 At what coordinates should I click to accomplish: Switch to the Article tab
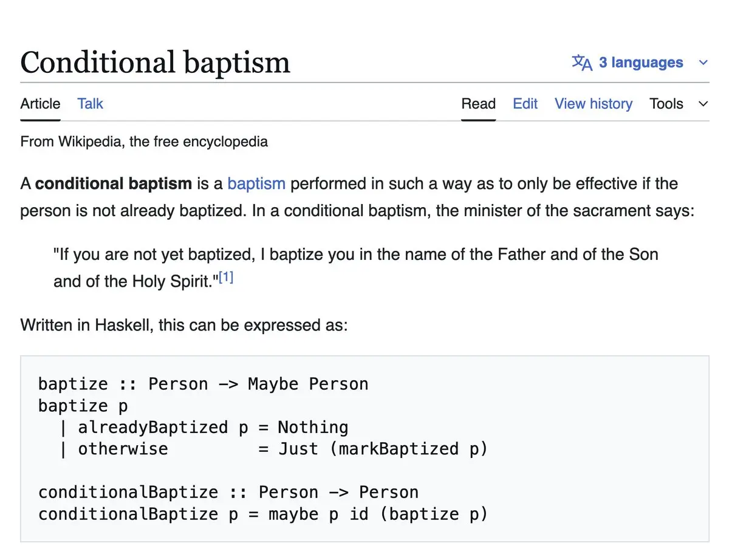click(40, 104)
